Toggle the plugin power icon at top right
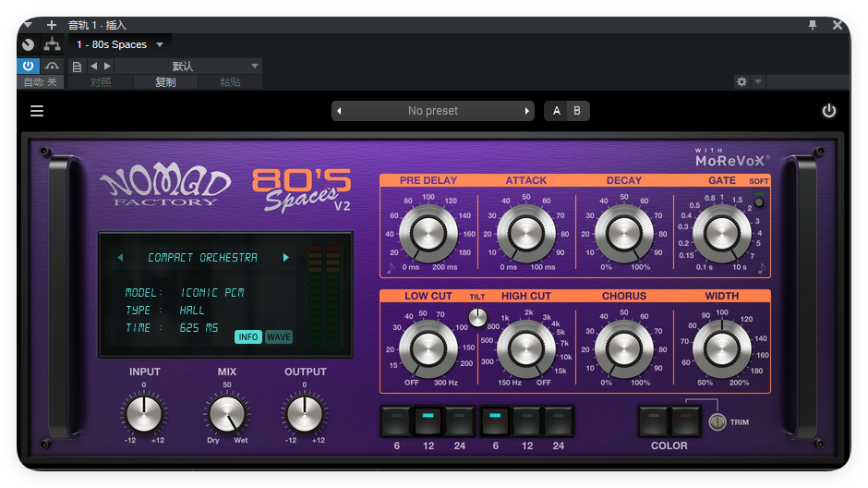This screenshot has width=868, height=488. coord(828,111)
